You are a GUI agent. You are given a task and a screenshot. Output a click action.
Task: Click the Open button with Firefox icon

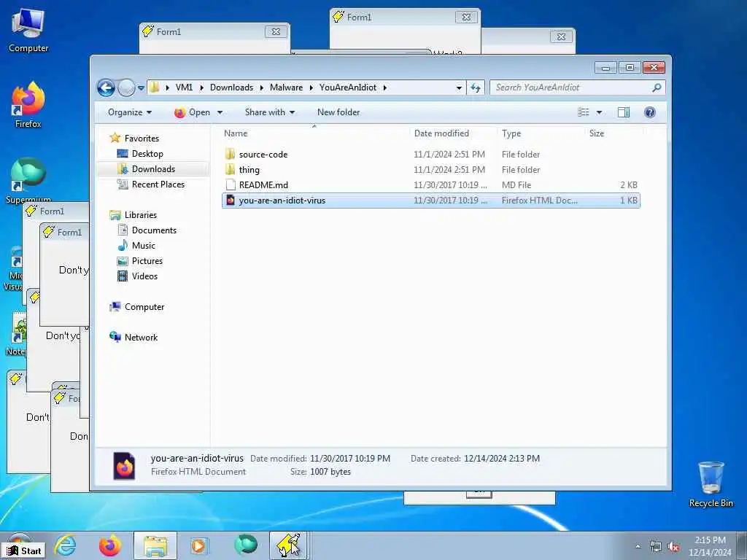pos(192,112)
